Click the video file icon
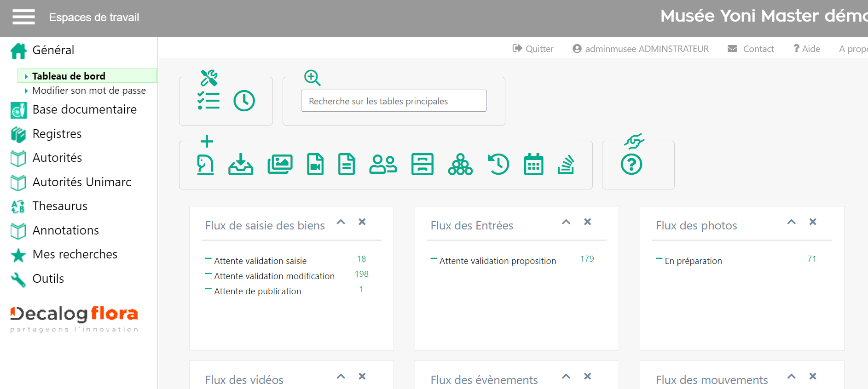 pos(315,165)
